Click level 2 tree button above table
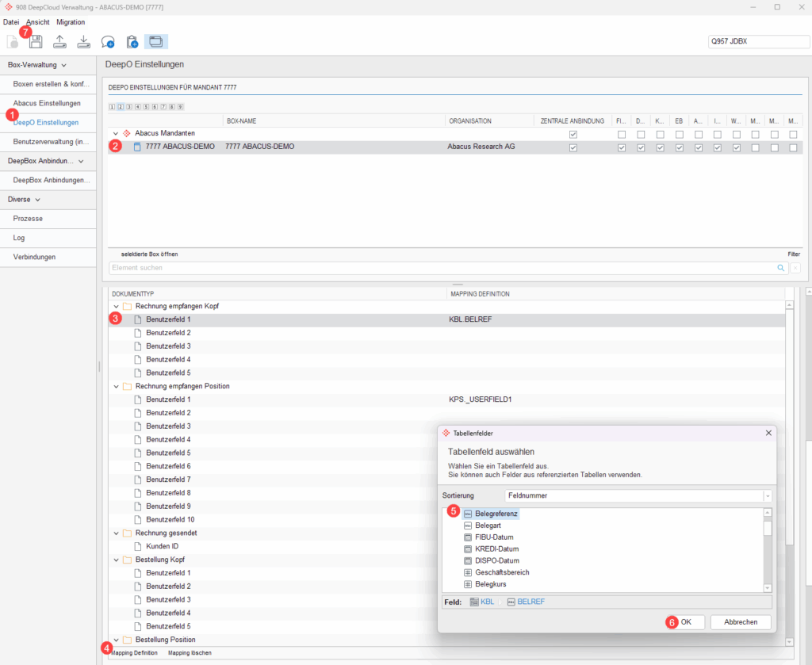Viewport: 812px width, 665px height. [x=121, y=107]
